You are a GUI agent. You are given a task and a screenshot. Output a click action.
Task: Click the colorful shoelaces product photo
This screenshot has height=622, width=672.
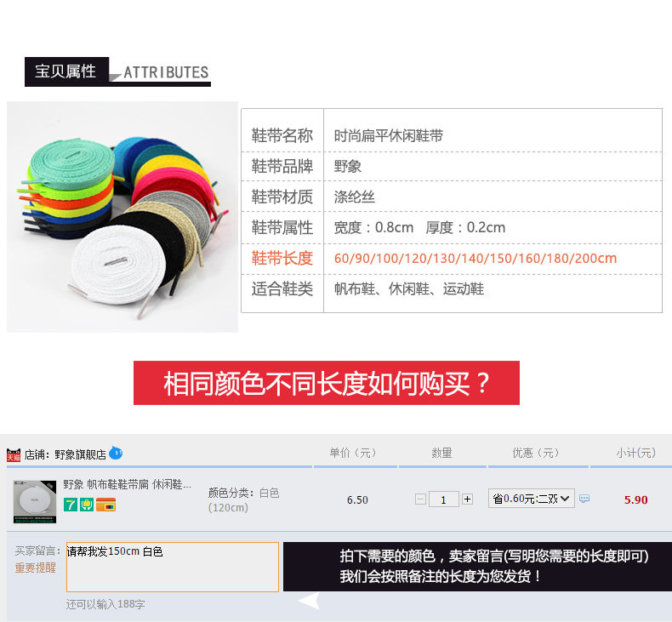click(122, 217)
